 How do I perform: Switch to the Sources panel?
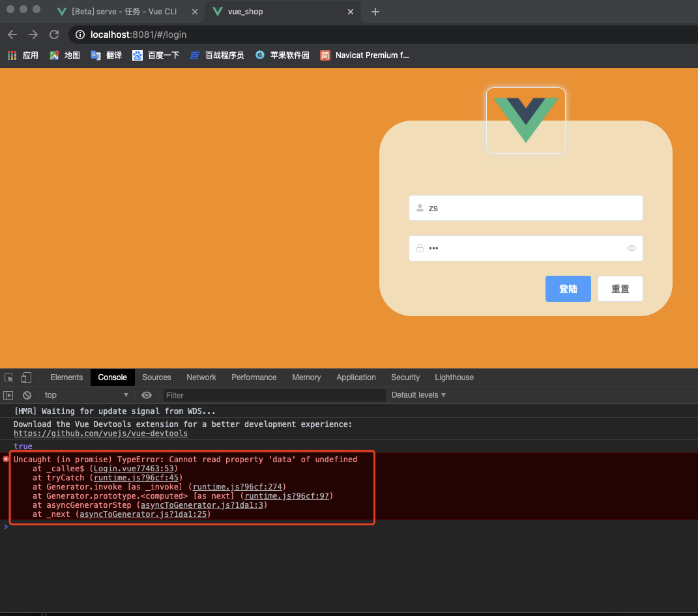156,377
